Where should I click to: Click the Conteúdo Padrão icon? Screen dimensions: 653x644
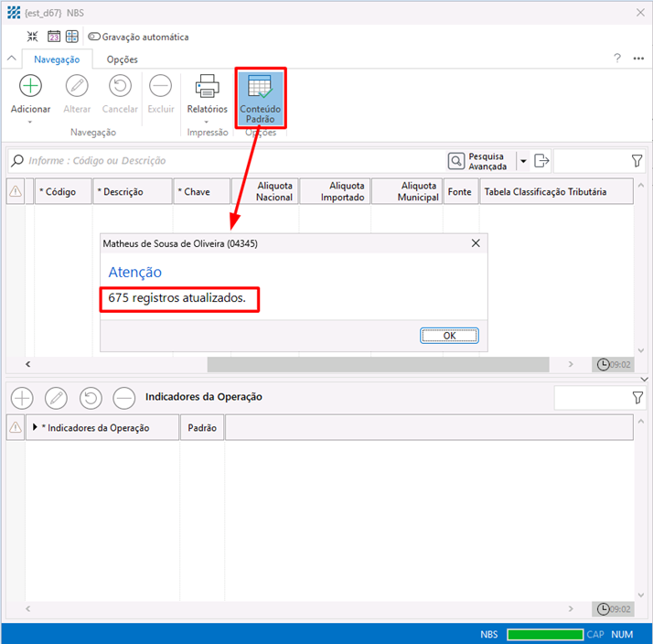pos(261,88)
